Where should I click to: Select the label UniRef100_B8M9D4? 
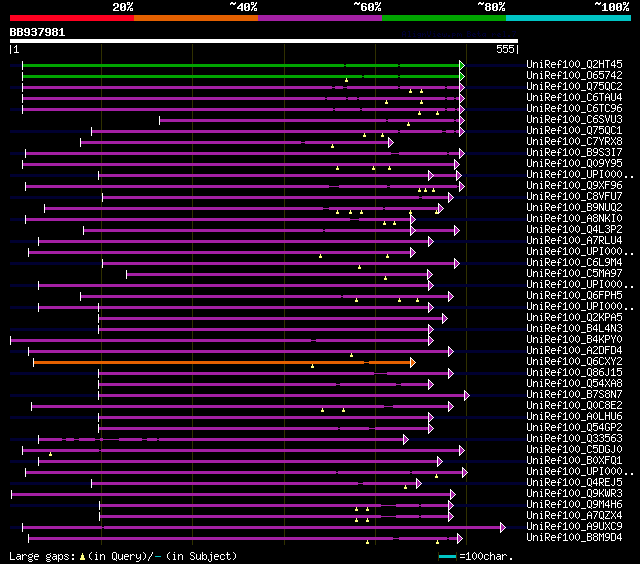pos(574,538)
